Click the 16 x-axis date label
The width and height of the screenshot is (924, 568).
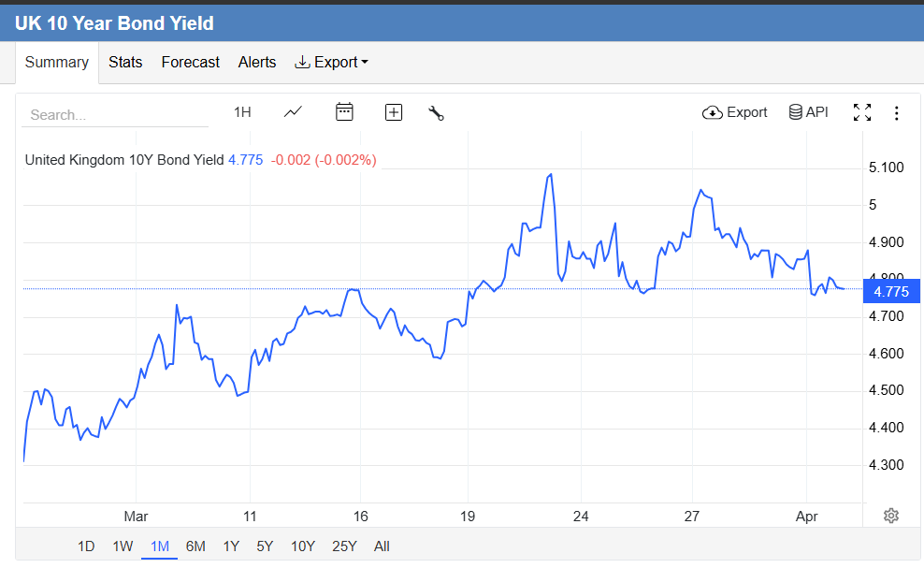pyautogui.click(x=360, y=517)
